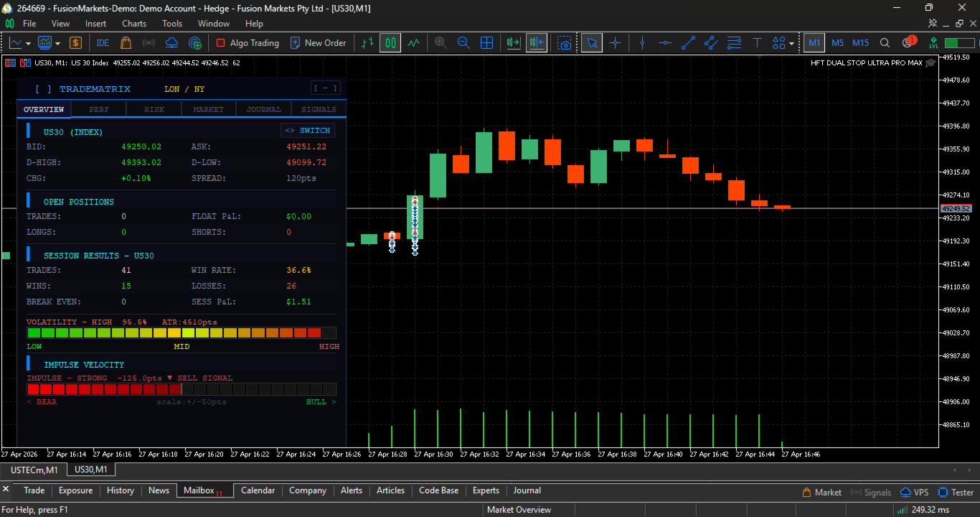Select the trendline drawing tool
The image size is (980, 517).
click(688, 43)
